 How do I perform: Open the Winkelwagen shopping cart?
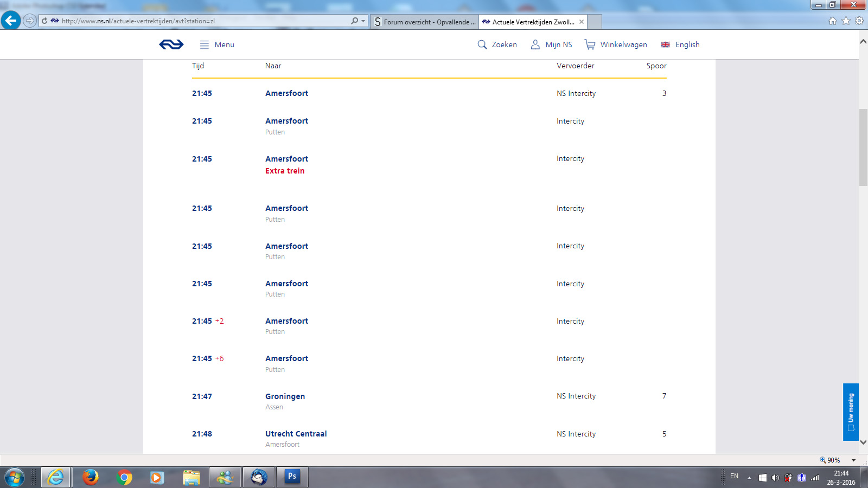coord(616,44)
